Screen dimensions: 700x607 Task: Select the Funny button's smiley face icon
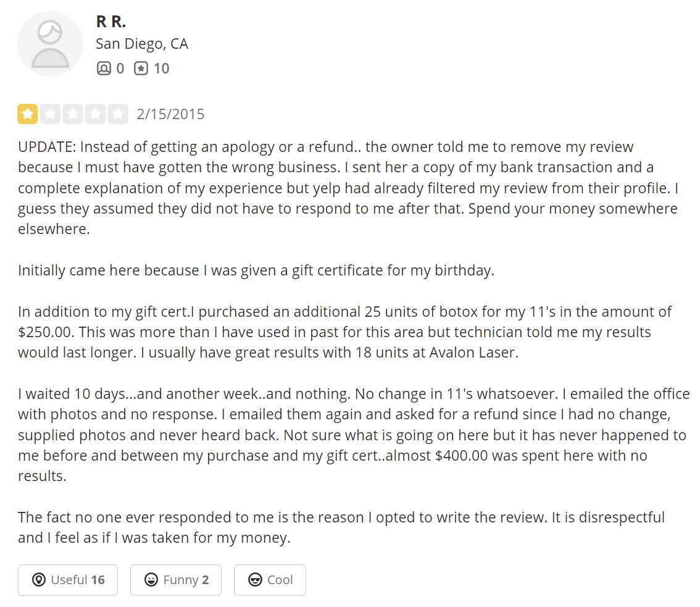pyautogui.click(x=151, y=580)
